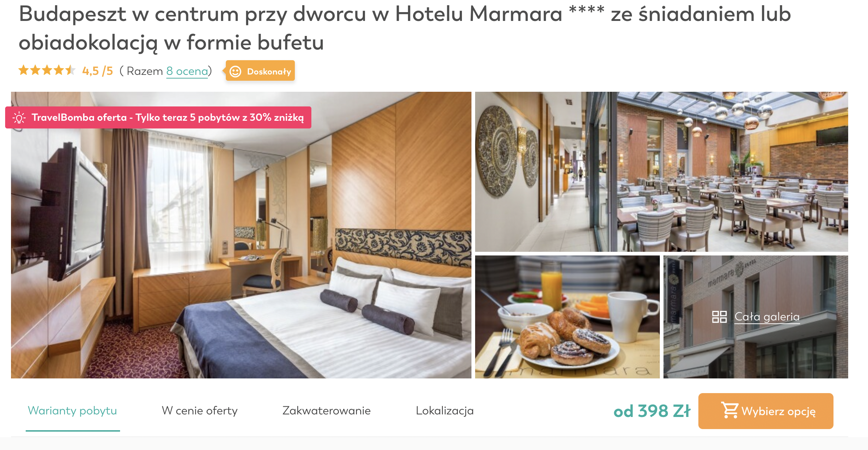Viewport: 868px width, 450px height.
Task: Switch to the Warianty pobytu tab
Action: tap(73, 411)
